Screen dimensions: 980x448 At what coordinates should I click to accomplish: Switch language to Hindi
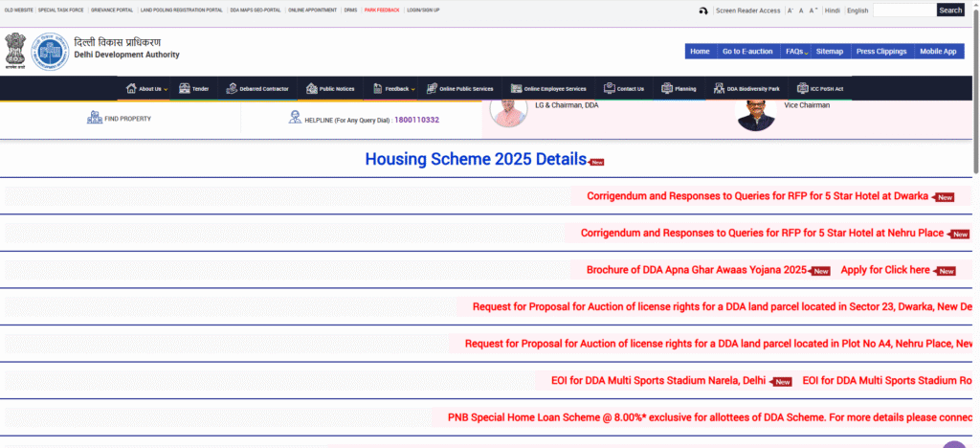point(832,11)
